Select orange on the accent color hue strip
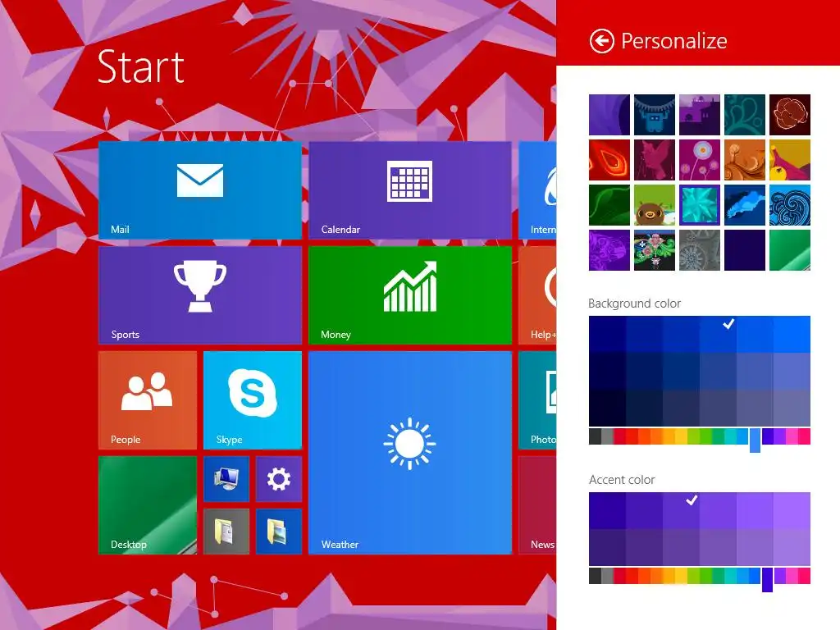The width and height of the screenshot is (840, 630). pos(657,576)
